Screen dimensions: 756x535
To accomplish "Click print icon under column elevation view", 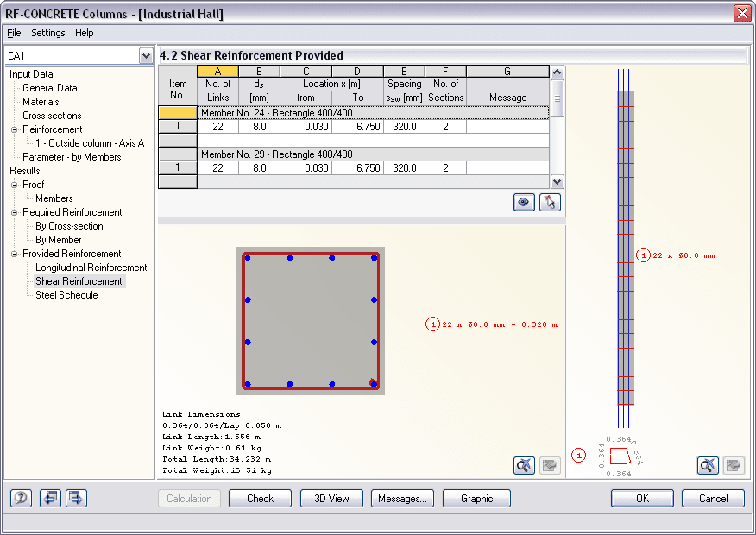I will pos(734,465).
